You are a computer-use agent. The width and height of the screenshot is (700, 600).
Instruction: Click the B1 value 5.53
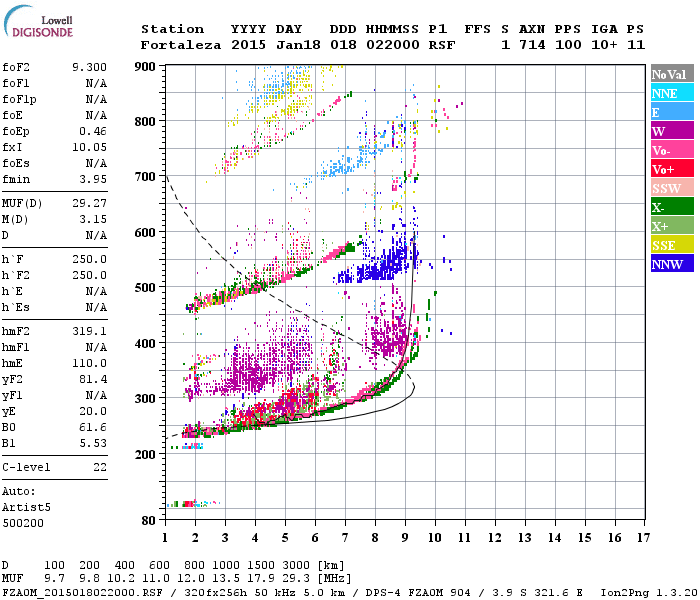(x=93, y=443)
